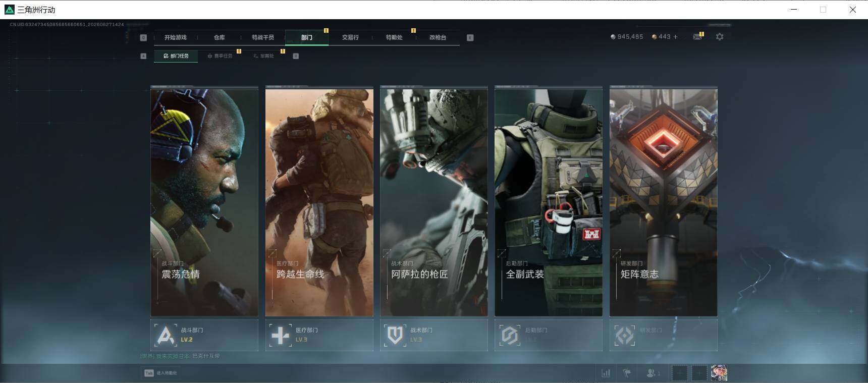Click the world chat message line
The image size is (868, 383).
[180, 356]
